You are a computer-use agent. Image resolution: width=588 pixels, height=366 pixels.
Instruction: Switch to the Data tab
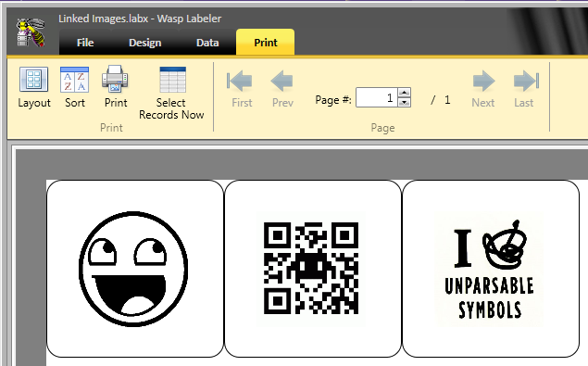tap(207, 43)
